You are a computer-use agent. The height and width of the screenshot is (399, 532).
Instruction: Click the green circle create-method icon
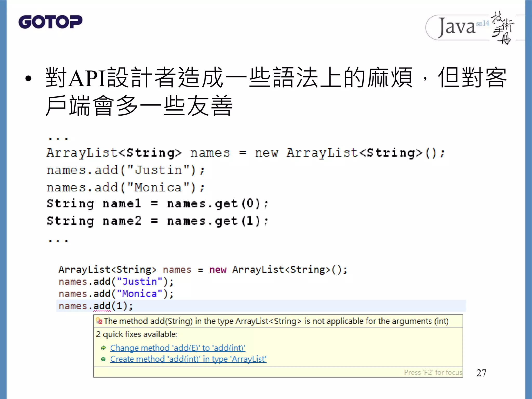(103, 359)
